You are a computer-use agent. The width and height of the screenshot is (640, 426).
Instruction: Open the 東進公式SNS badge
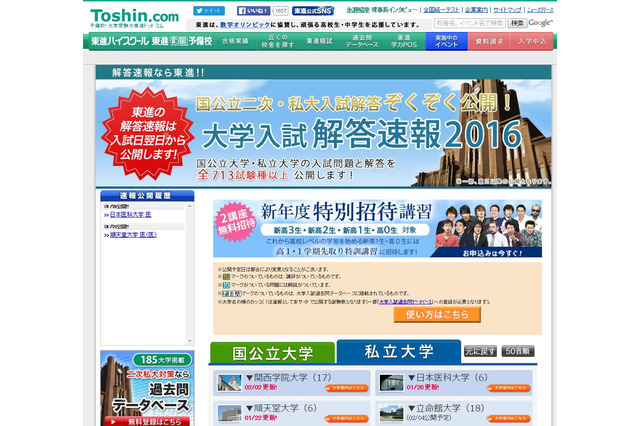(x=313, y=11)
